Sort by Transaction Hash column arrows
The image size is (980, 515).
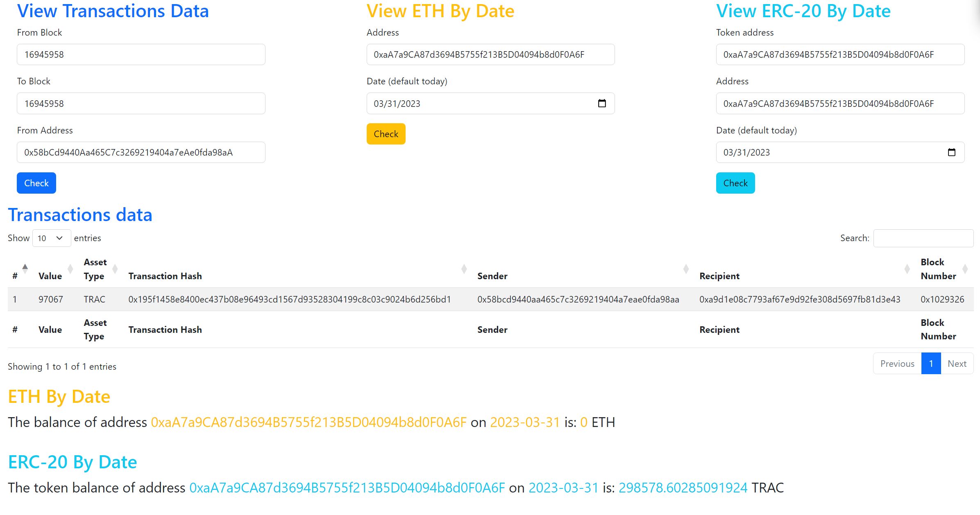click(464, 269)
